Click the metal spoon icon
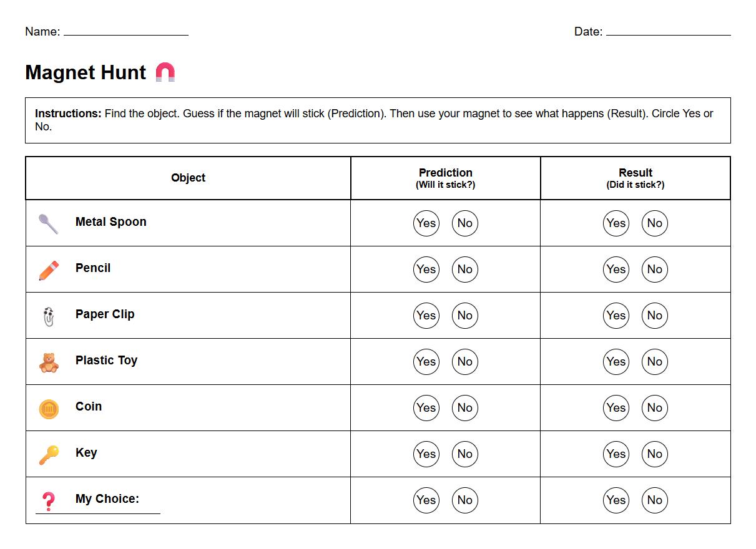 pyautogui.click(x=48, y=223)
